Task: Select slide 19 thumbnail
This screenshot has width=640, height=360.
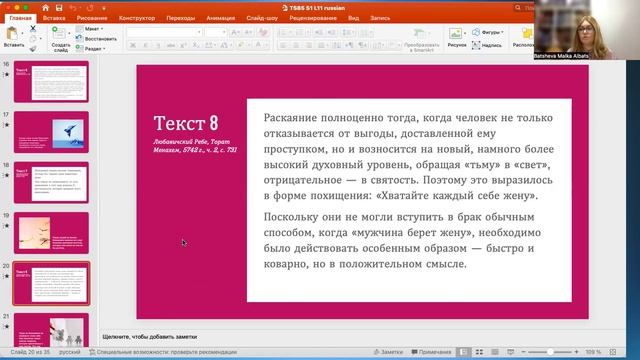Action: 51,233
